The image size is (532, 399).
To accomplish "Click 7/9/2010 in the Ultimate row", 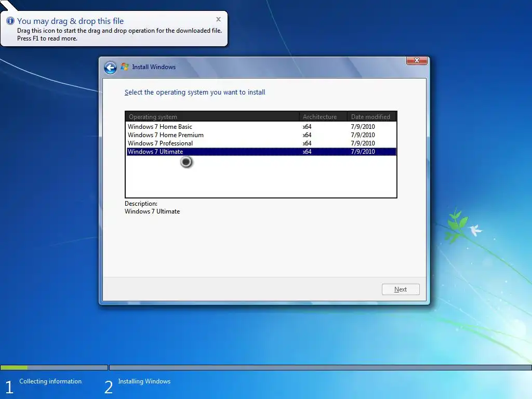I will 363,152.
